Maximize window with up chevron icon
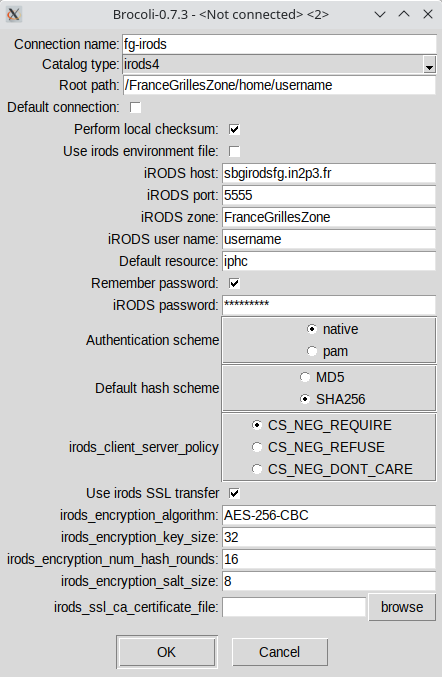The width and height of the screenshot is (442, 677). 404,14
